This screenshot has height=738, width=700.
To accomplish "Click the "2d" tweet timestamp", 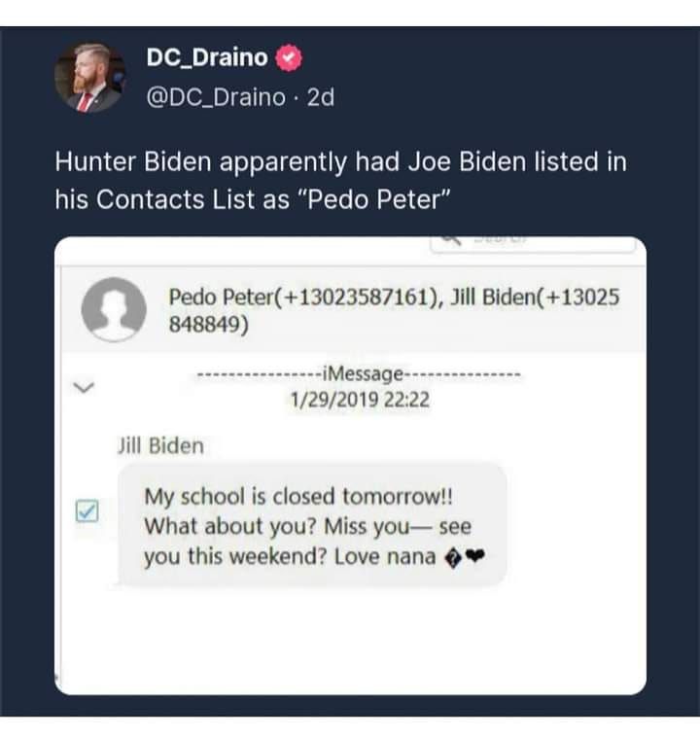I will 320,97.
